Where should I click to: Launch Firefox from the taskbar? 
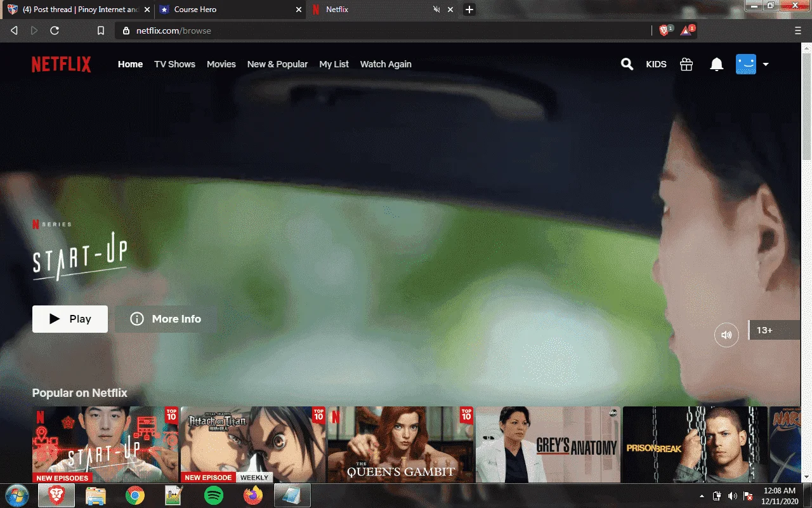[253, 495]
